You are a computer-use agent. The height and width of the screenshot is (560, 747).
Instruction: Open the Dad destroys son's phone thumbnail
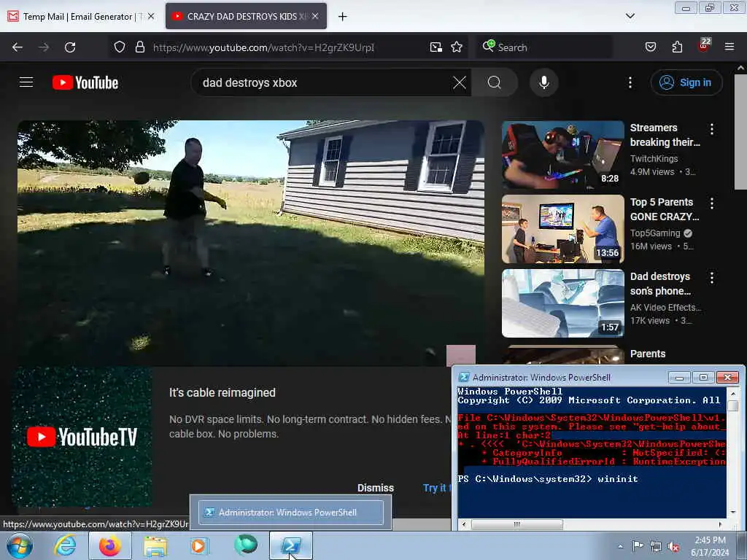(562, 303)
